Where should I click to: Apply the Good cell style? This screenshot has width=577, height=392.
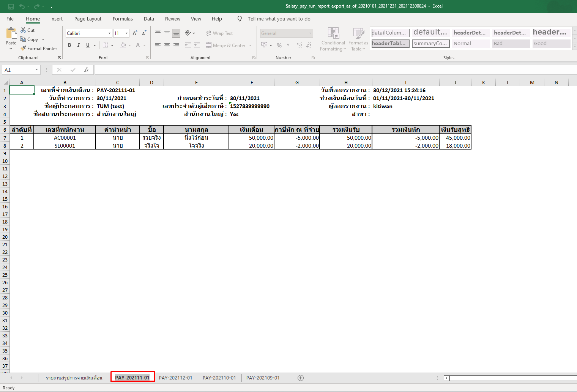point(551,43)
